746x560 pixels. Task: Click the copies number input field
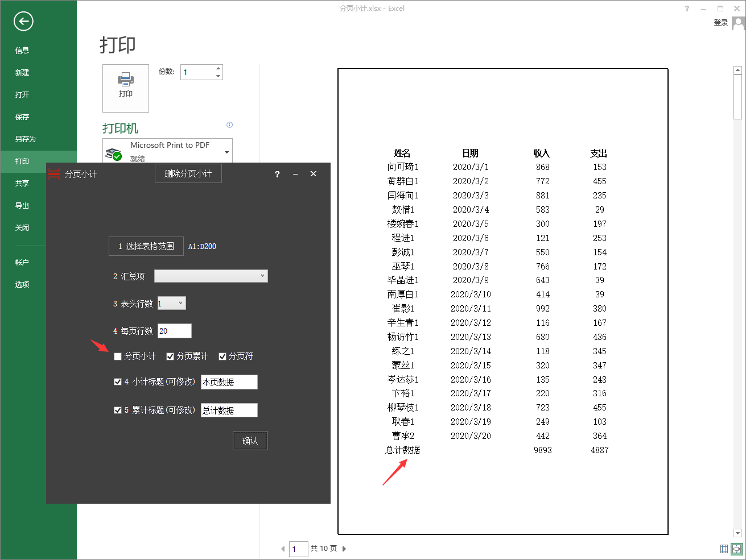point(197,72)
